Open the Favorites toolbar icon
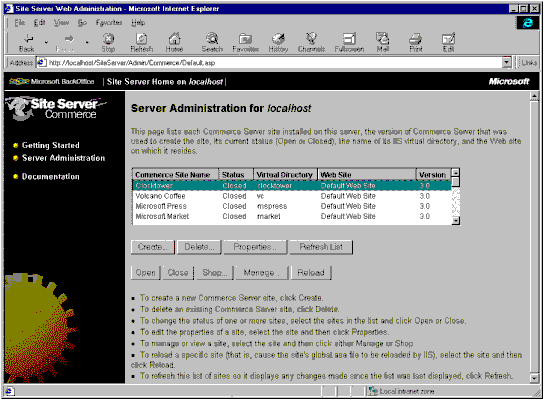 point(246,42)
